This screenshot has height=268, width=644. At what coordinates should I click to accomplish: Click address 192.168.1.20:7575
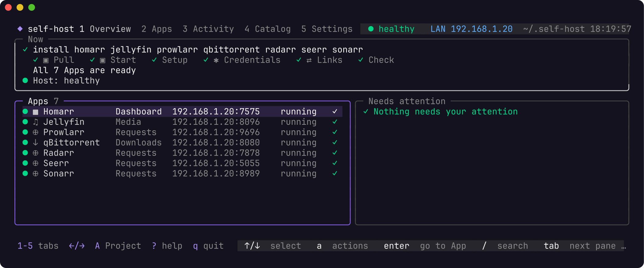(216, 112)
